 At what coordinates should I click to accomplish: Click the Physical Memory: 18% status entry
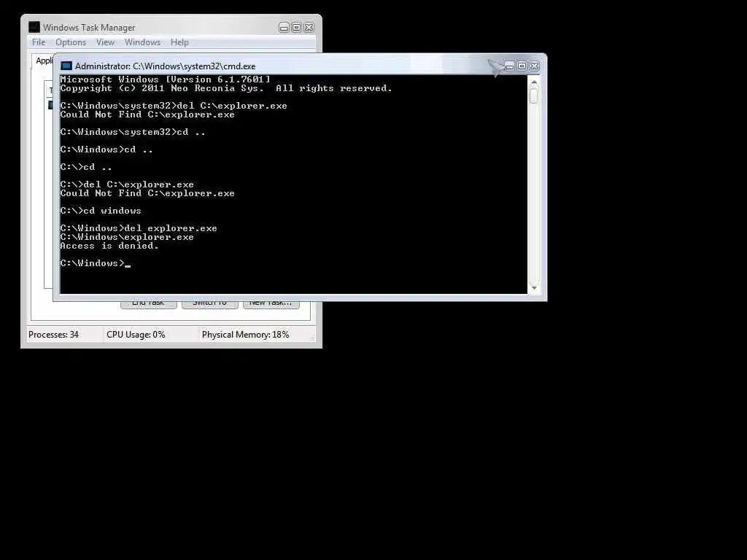[245, 335]
